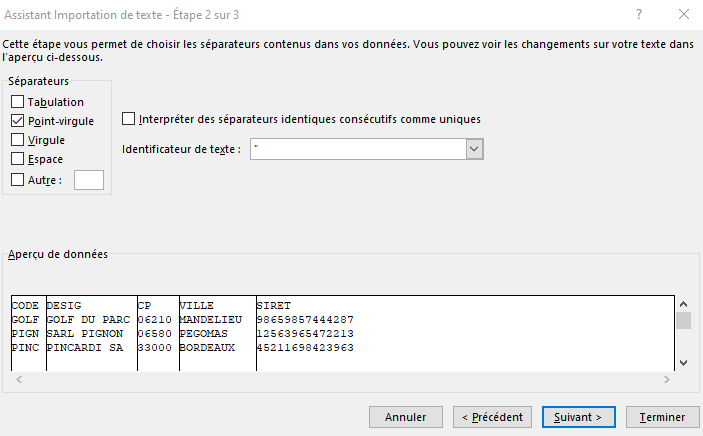Check the Autre separator checkbox
Screen dimensions: 703x436
pos(17,180)
